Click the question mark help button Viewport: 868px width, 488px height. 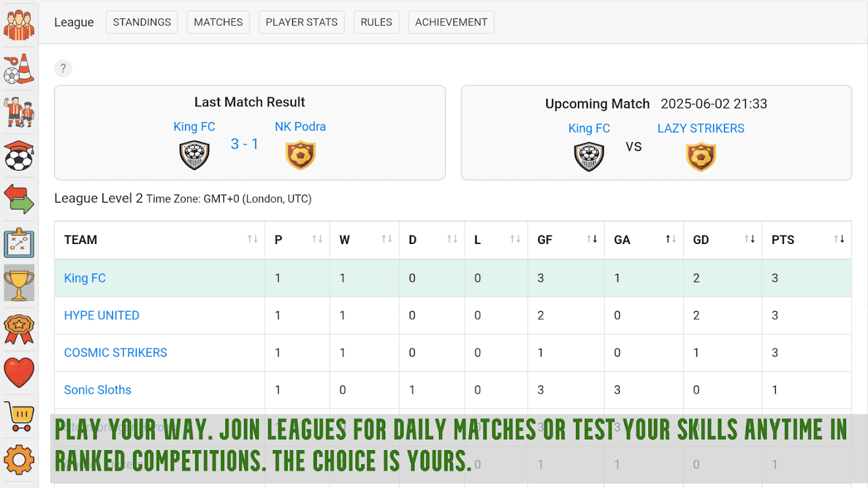click(x=63, y=68)
